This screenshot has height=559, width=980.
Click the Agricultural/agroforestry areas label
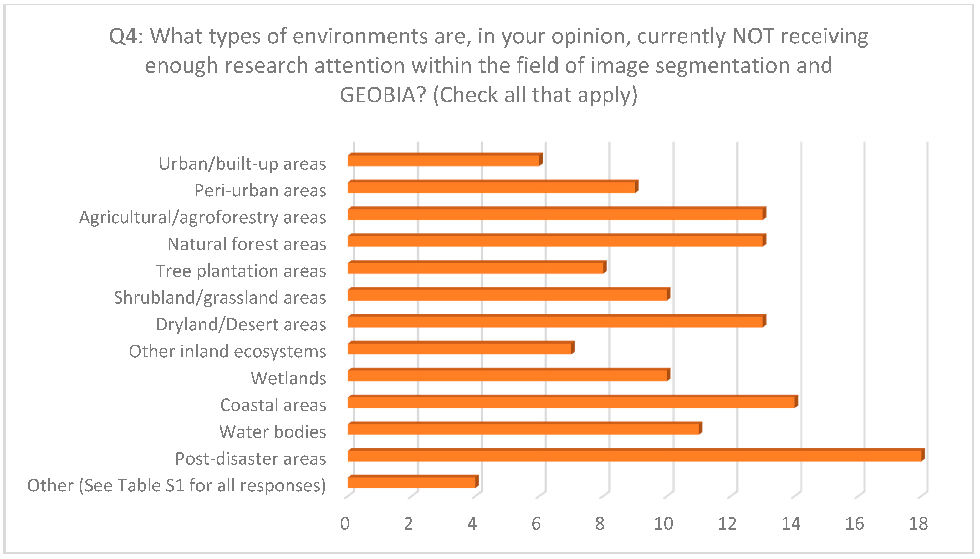202,217
